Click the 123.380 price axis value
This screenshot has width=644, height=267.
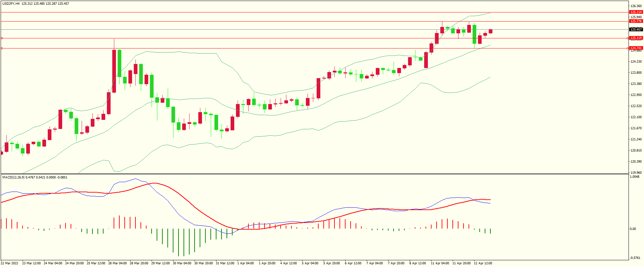[636, 84]
